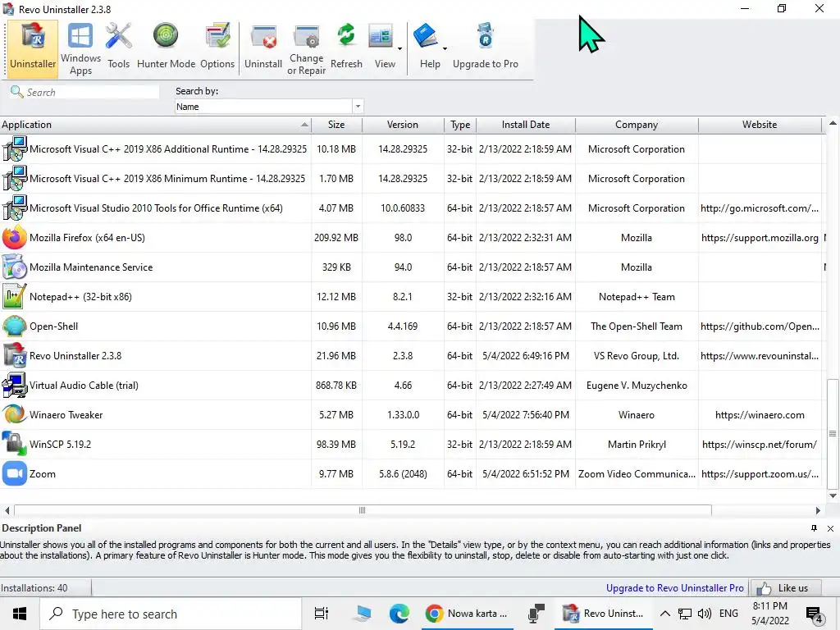Screen dimensions: 840x630
Task: Select the Notepad++ program icon
Action: (15, 296)
